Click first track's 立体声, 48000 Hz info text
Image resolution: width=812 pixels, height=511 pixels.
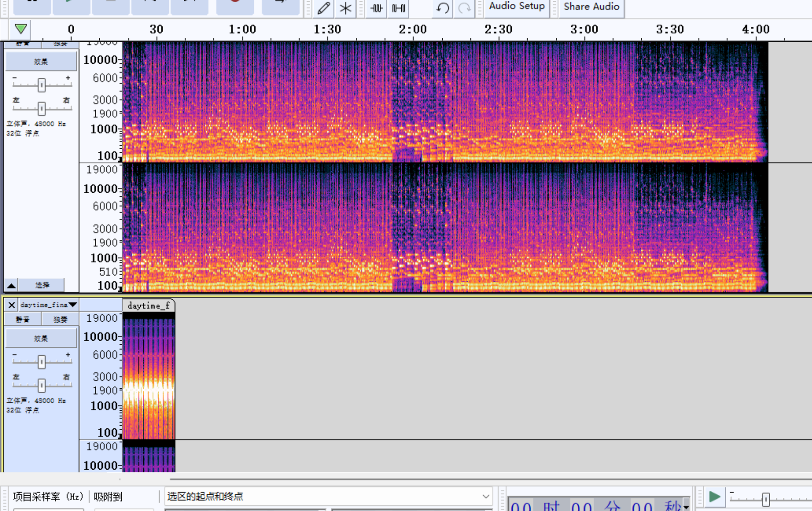[x=36, y=124]
